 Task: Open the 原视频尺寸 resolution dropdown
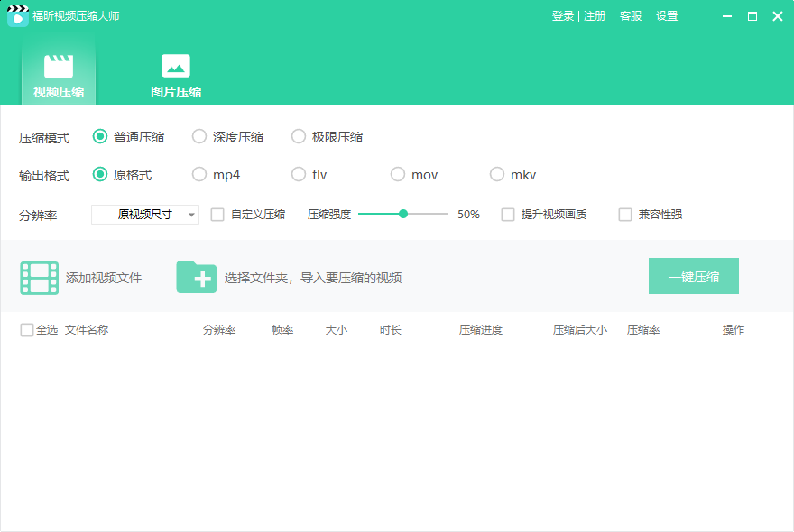pos(144,214)
